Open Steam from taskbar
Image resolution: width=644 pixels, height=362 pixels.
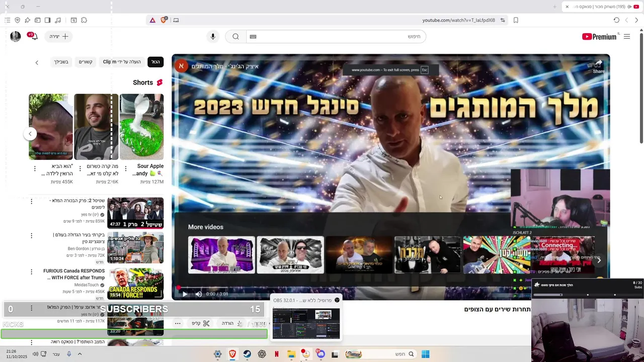(247, 354)
